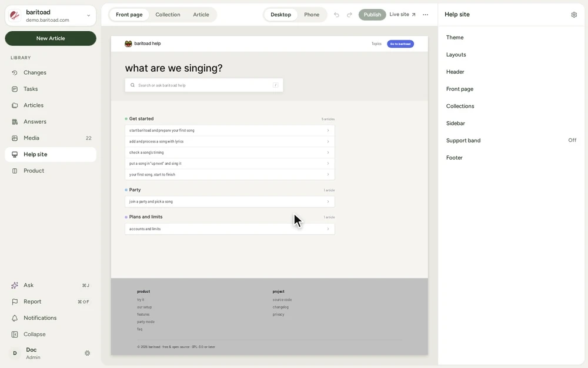Viewport: 588px width, 368px height.
Task: Click 'changelog' footer link
Action: tap(280, 307)
